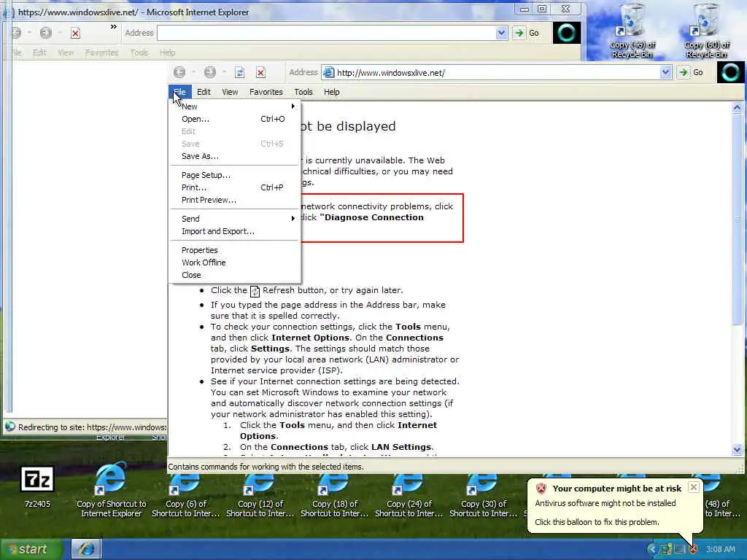
Task: Toggle Work Offline in File menu
Action: click(x=236, y=262)
